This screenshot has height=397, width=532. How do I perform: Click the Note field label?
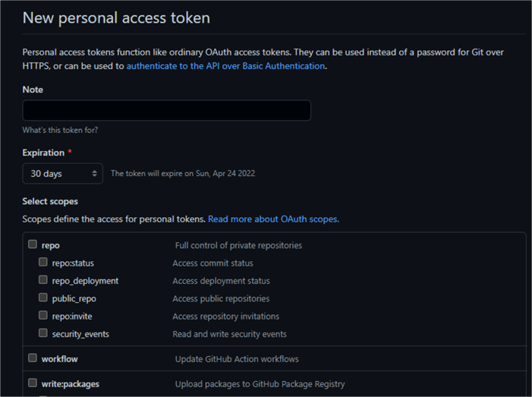[x=33, y=90]
